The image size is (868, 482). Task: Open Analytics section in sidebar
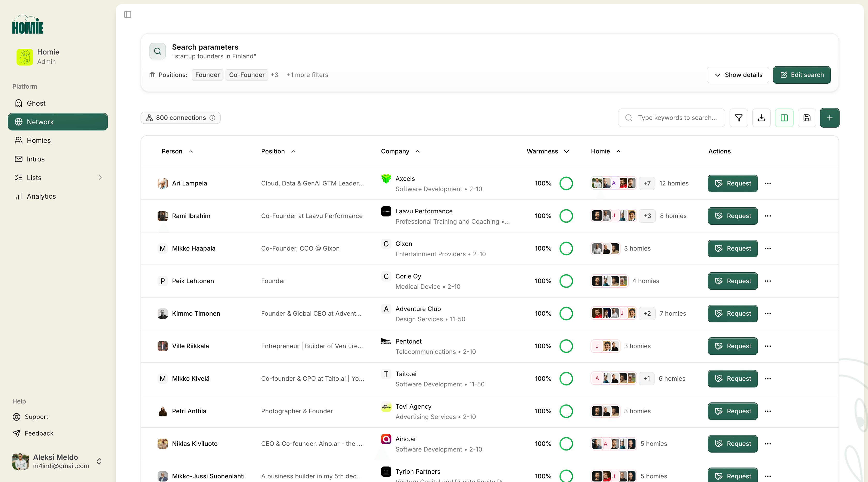(x=41, y=196)
